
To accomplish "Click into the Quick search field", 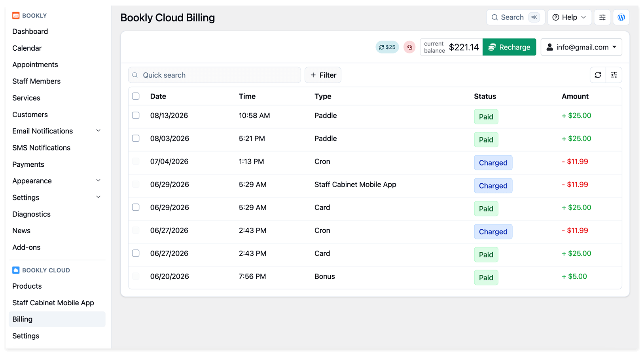I will (x=214, y=75).
